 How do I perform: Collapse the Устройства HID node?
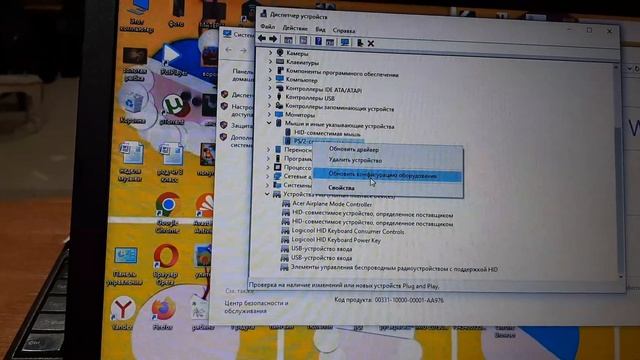pyautogui.click(x=267, y=194)
